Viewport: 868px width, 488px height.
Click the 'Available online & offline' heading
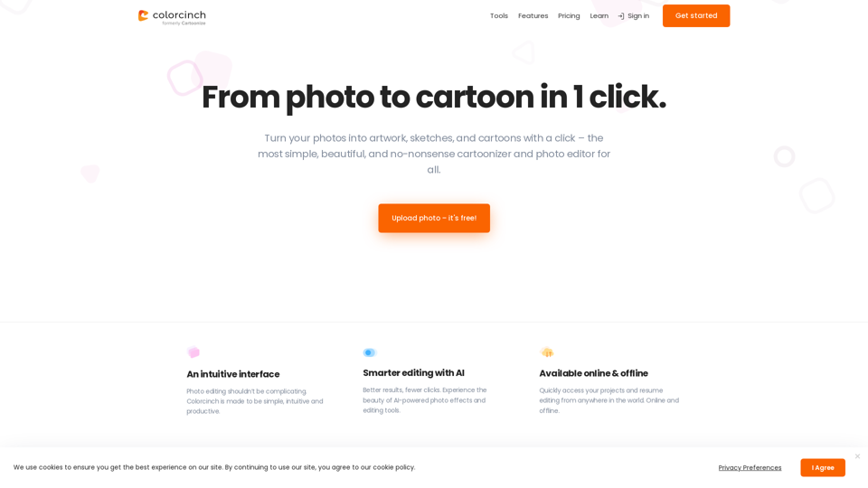tap(593, 373)
